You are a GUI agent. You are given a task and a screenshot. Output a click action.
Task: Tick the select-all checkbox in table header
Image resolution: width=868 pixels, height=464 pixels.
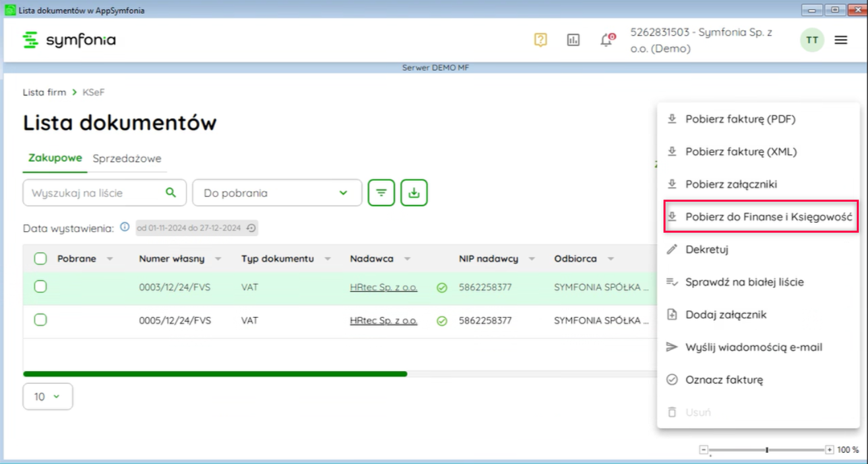pyautogui.click(x=40, y=259)
